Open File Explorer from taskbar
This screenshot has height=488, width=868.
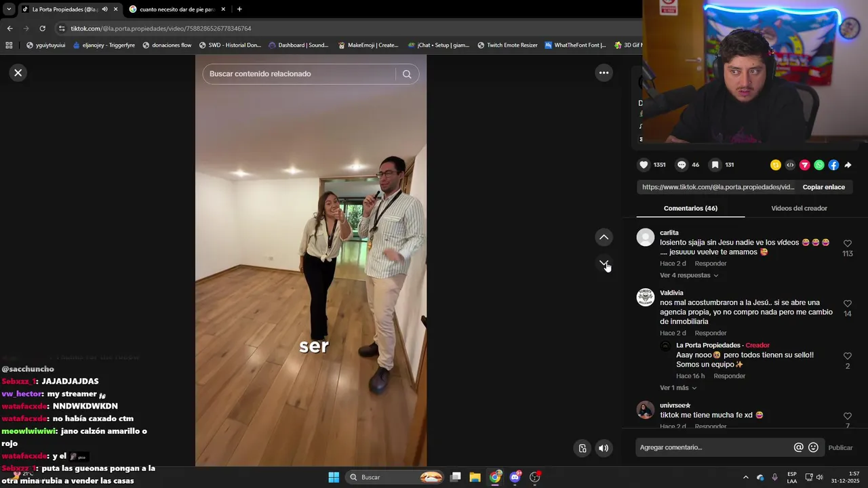475,477
